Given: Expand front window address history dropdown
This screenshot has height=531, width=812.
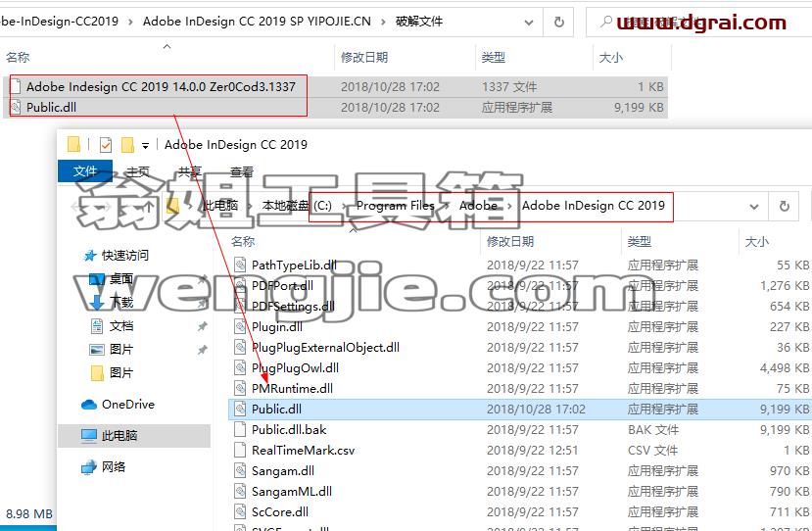Looking at the screenshot, I should [754, 207].
